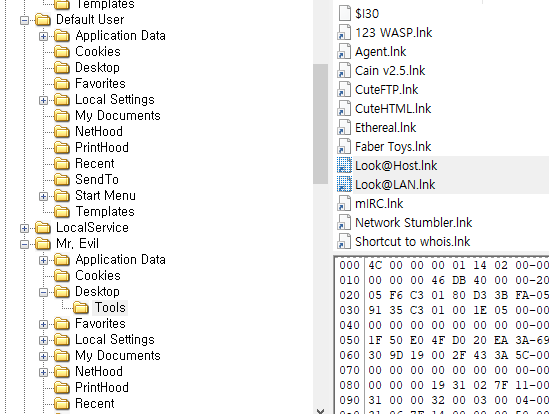This screenshot has width=549, height=414.
Task: Click the CuteHTML.lnk shortcut icon
Action: (x=344, y=108)
